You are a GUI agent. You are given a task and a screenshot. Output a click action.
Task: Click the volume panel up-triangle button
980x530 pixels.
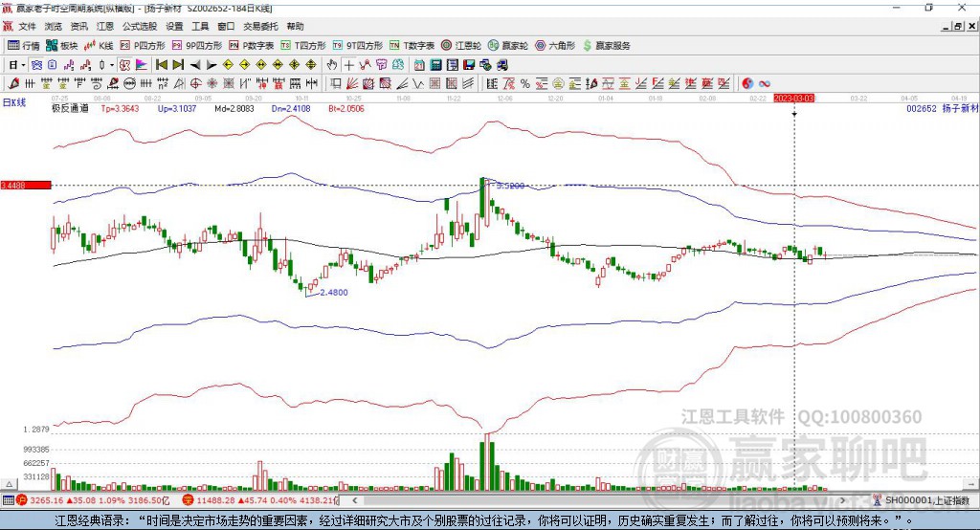9,484
